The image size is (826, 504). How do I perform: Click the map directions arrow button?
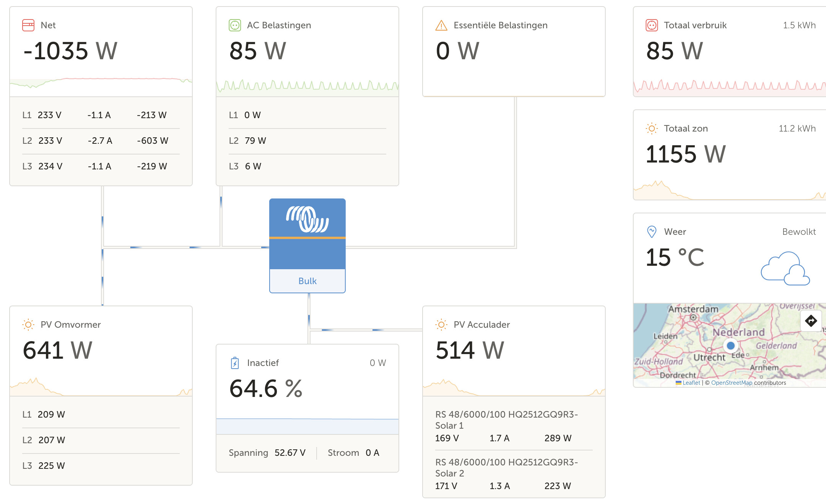coord(811,321)
